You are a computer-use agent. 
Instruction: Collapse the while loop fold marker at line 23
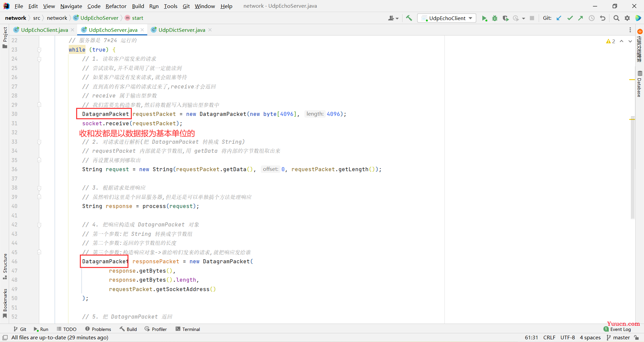[x=39, y=50]
